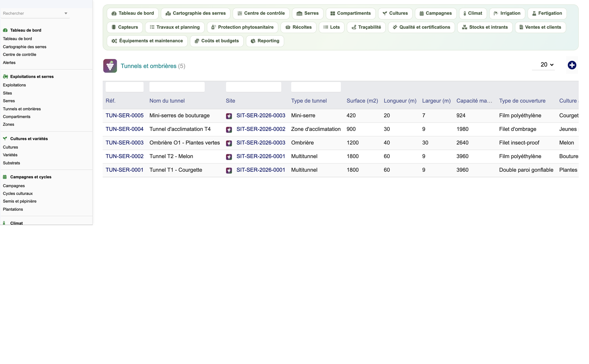This screenshot has width=589, height=364.
Task: Open Stocks et intrants
Action: pos(485,27)
